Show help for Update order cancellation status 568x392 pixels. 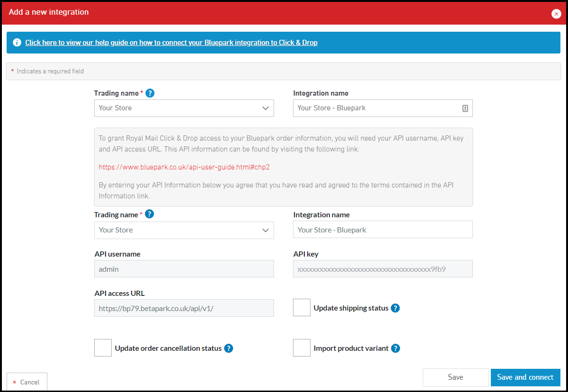click(x=229, y=348)
